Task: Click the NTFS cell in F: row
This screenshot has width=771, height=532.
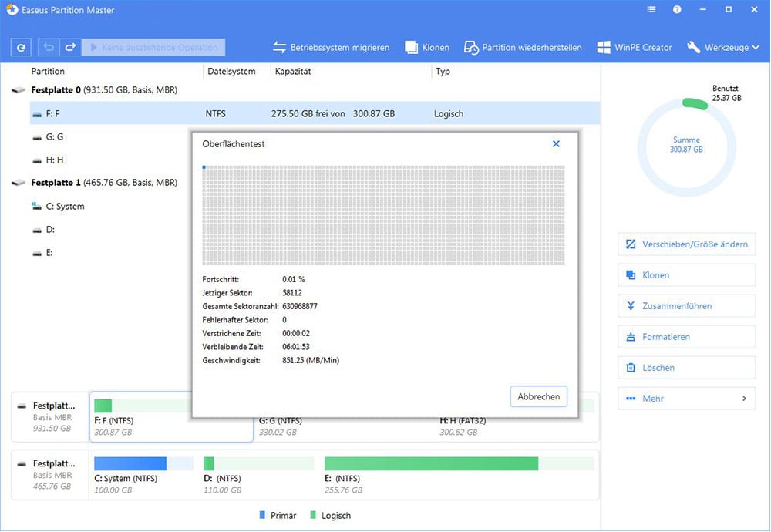Action: pos(215,113)
